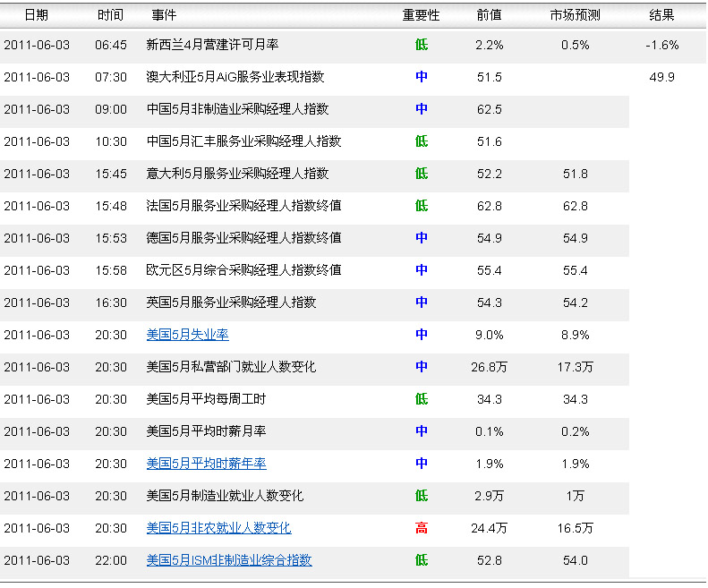The height and width of the screenshot is (588, 708).
Task: Click the forecast value 8.9%
Action: [x=576, y=335]
